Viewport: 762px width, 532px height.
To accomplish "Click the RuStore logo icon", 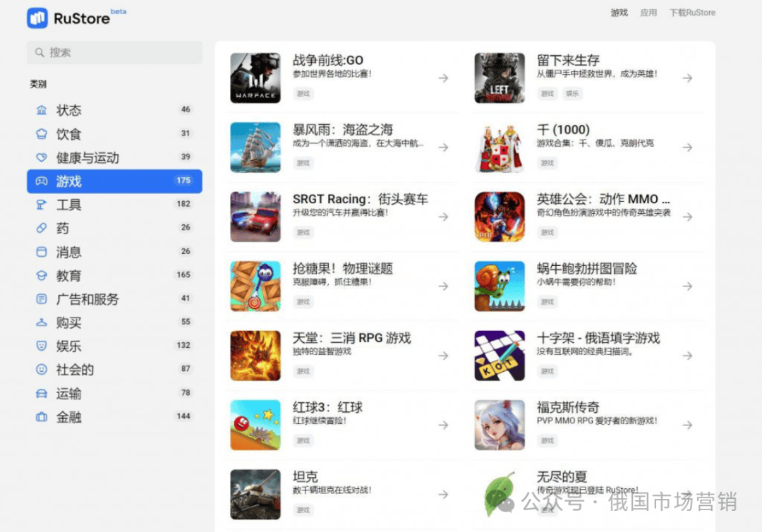I will pos(37,18).
